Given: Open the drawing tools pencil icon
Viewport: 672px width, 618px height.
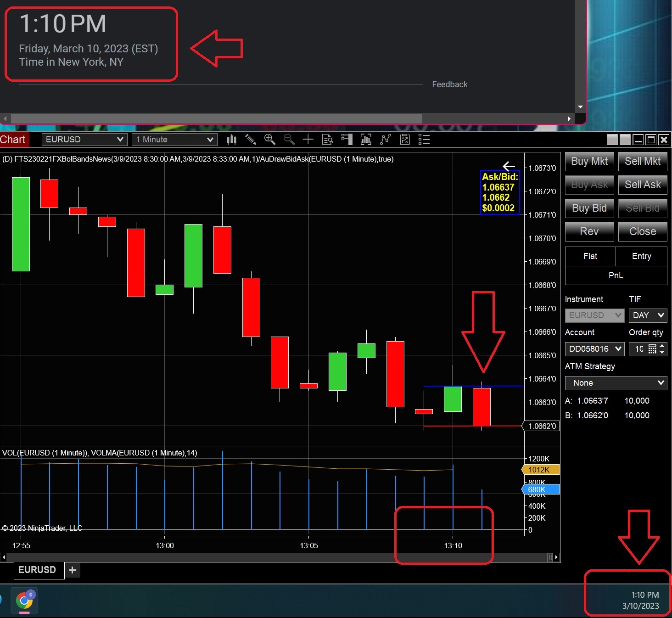Looking at the screenshot, I should coord(251,140).
